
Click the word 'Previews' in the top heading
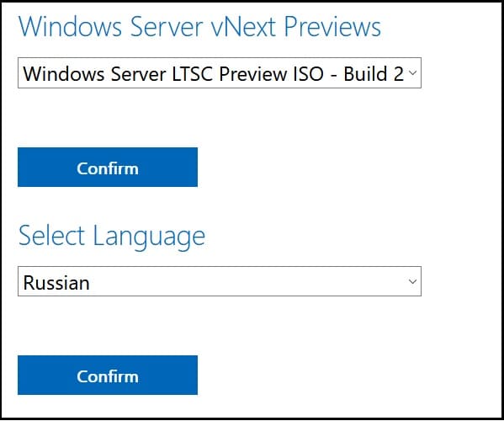pos(332,26)
